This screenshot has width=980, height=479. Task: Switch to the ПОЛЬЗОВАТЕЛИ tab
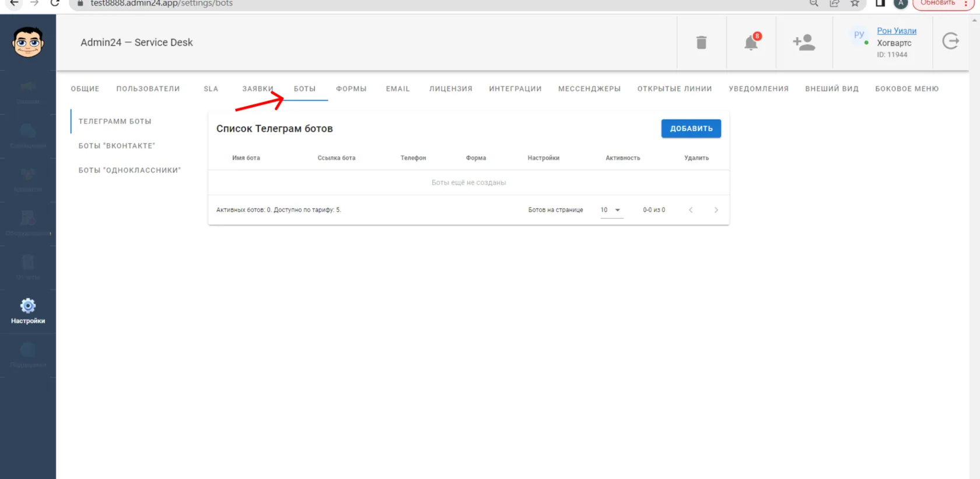pyautogui.click(x=148, y=89)
